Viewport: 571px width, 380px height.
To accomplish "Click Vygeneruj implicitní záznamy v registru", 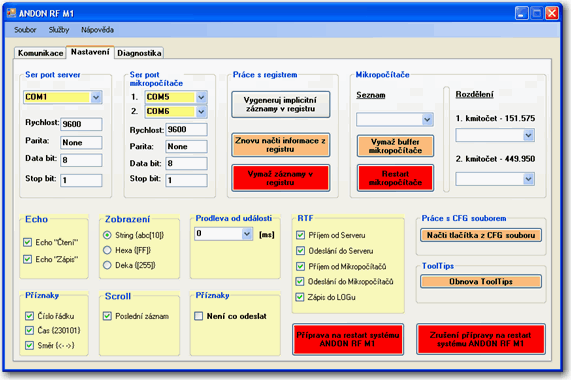I will [280, 104].
